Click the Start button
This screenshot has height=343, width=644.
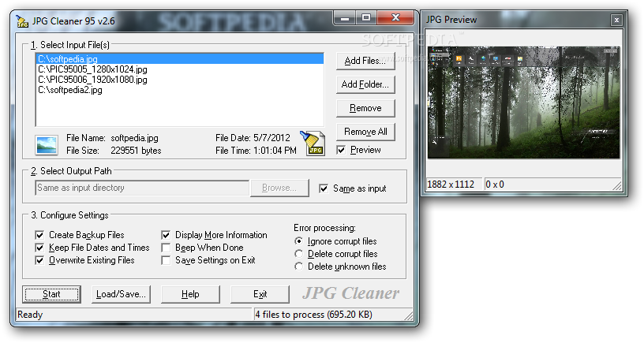click(52, 294)
